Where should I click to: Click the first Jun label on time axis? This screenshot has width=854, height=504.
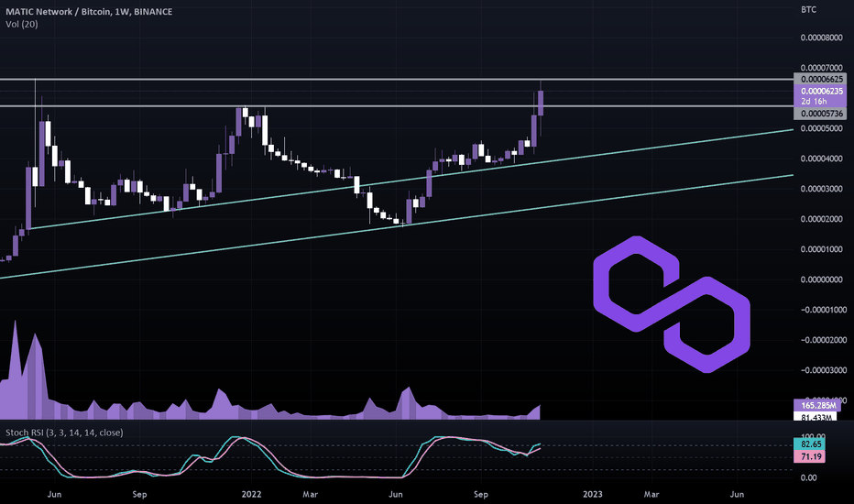(54, 494)
